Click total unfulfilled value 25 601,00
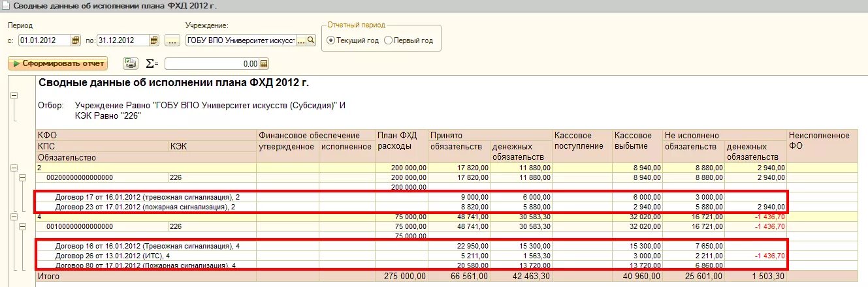Image resolution: width=868 pixels, height=287 pixels. point(704,277)
